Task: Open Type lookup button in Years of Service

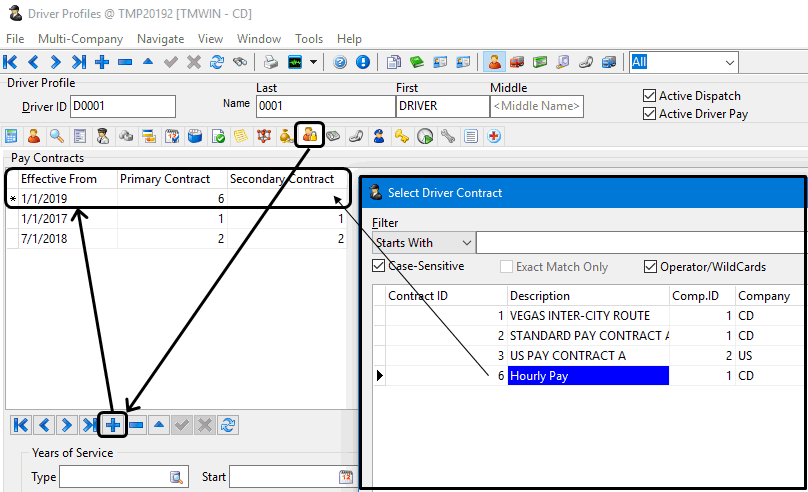Action: point(176,477)
